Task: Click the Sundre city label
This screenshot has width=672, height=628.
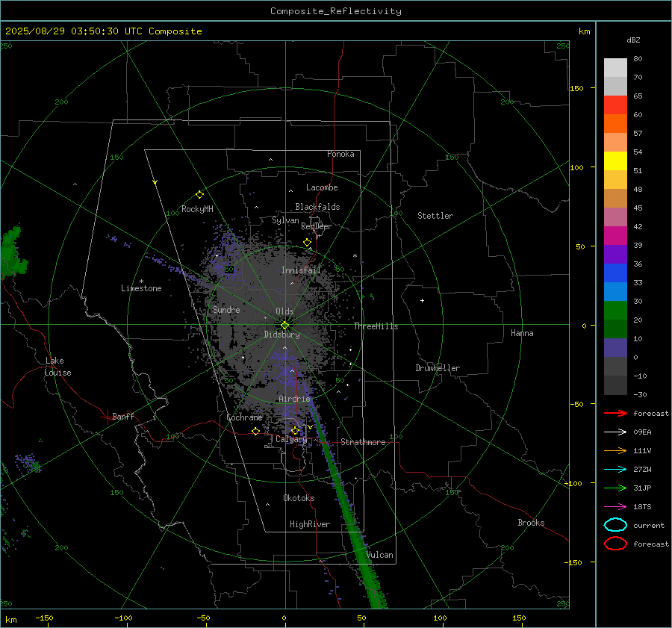Action: (x=226, y=309)
